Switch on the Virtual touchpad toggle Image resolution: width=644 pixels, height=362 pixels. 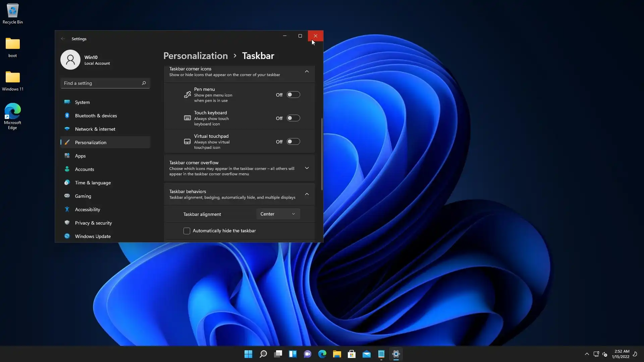point(293,142)
